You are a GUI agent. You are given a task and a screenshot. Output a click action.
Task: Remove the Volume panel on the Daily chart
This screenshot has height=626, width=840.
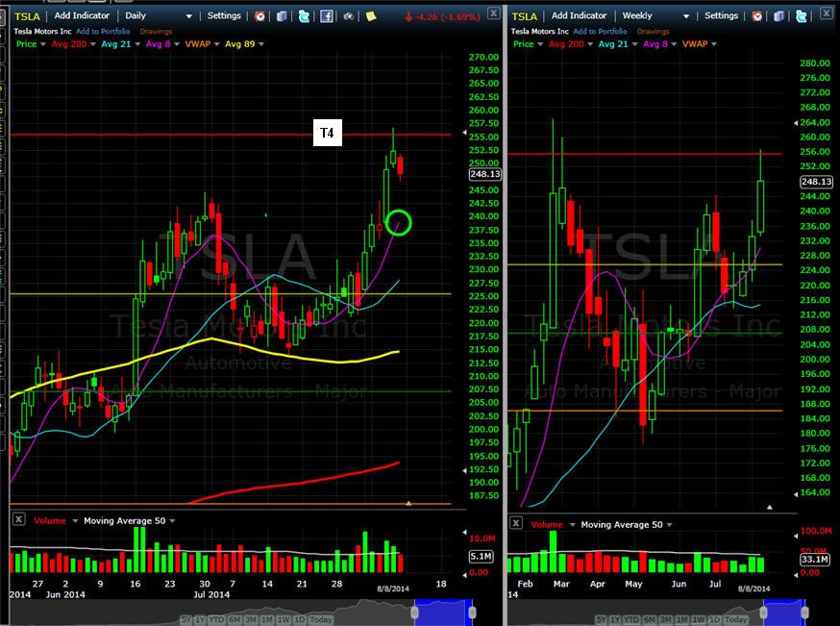pos(18,519)
